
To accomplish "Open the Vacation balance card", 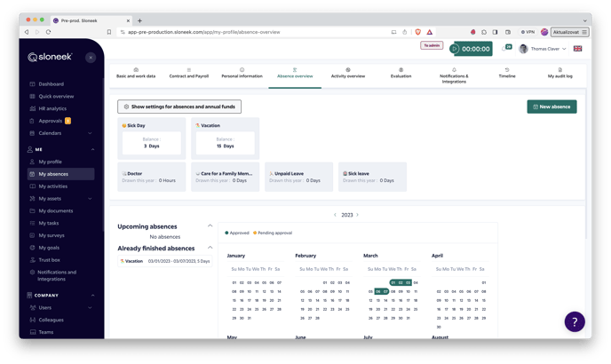I will coord(226,138).
